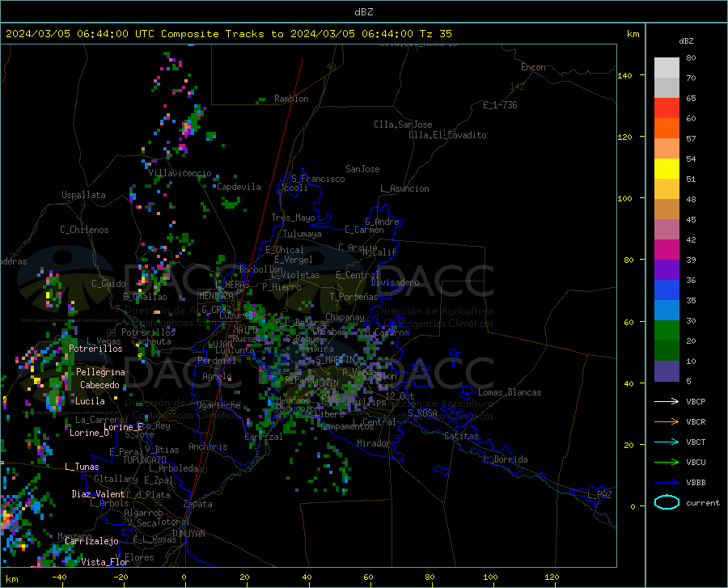Click the green VBCU arrow icon
Viewport: 728px width, 588px height.
[x=667, y=463]
